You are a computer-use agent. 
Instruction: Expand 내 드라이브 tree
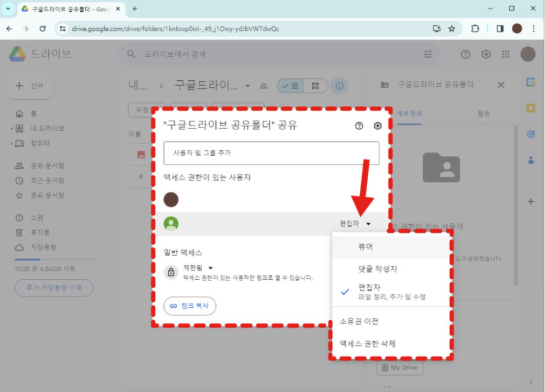[x=12, y=128]
